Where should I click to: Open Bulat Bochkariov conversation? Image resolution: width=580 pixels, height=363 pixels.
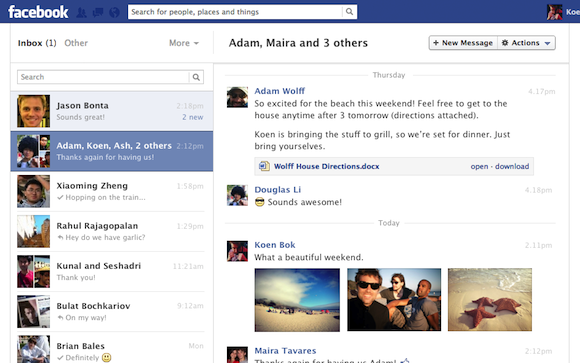tap(112, 311)
